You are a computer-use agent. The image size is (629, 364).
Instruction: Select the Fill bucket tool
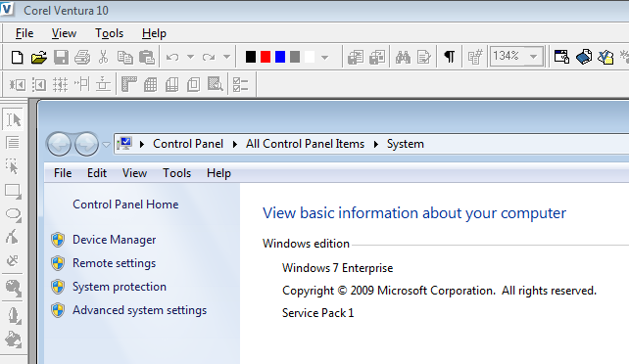pyautogui.click(x=14, y=340)
